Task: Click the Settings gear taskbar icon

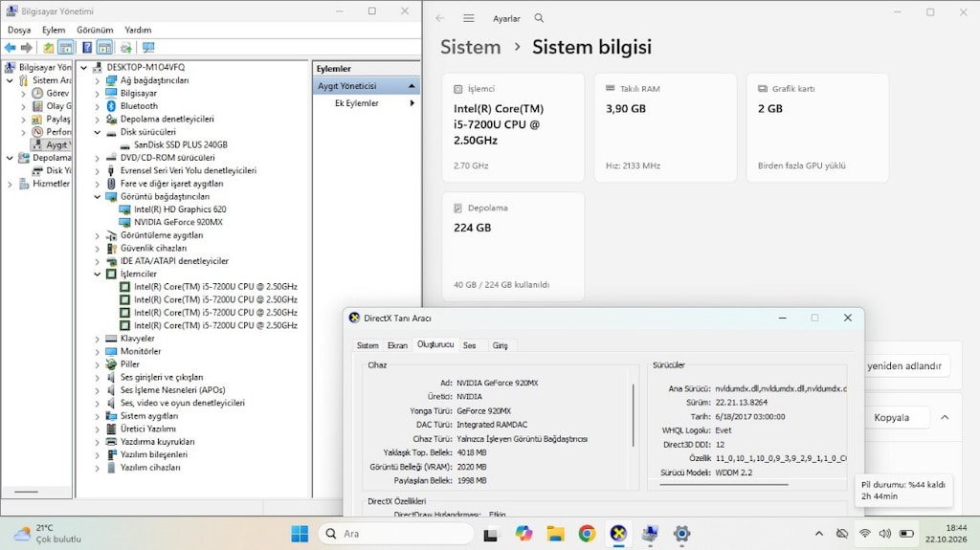Action: pyautogui.click(x=681, y=533)
